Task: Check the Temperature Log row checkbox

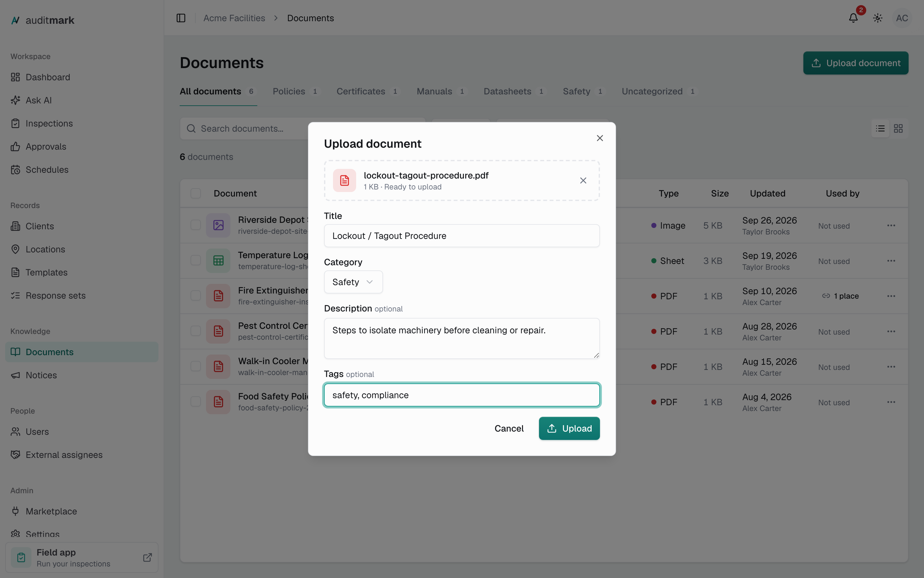Action: click(195, 260)
